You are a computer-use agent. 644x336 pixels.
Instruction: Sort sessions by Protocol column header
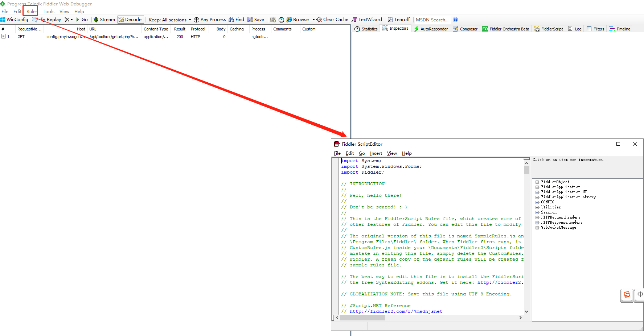[198, 29]
